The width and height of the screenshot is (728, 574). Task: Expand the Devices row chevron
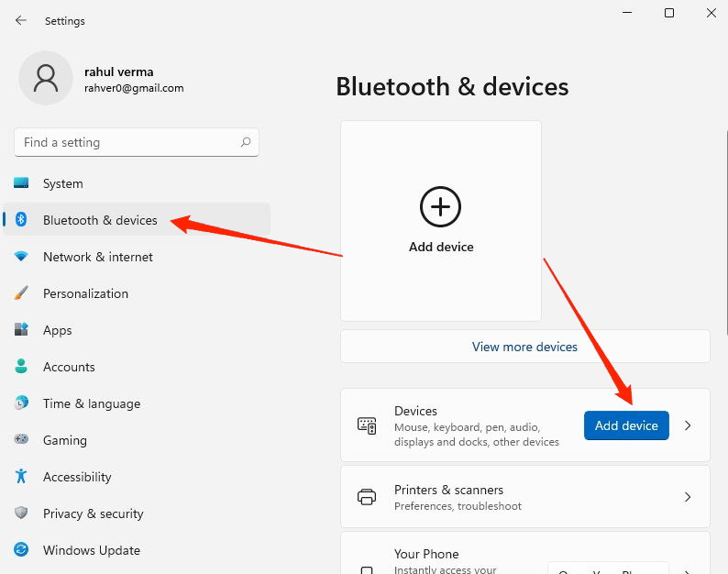[689, 425]
